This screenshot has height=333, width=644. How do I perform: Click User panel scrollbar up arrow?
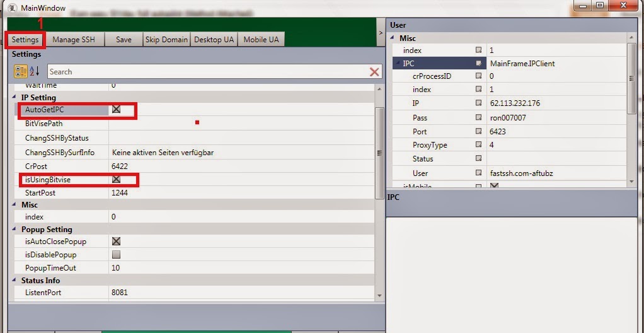pyautogui.click(x=631, y=37)
